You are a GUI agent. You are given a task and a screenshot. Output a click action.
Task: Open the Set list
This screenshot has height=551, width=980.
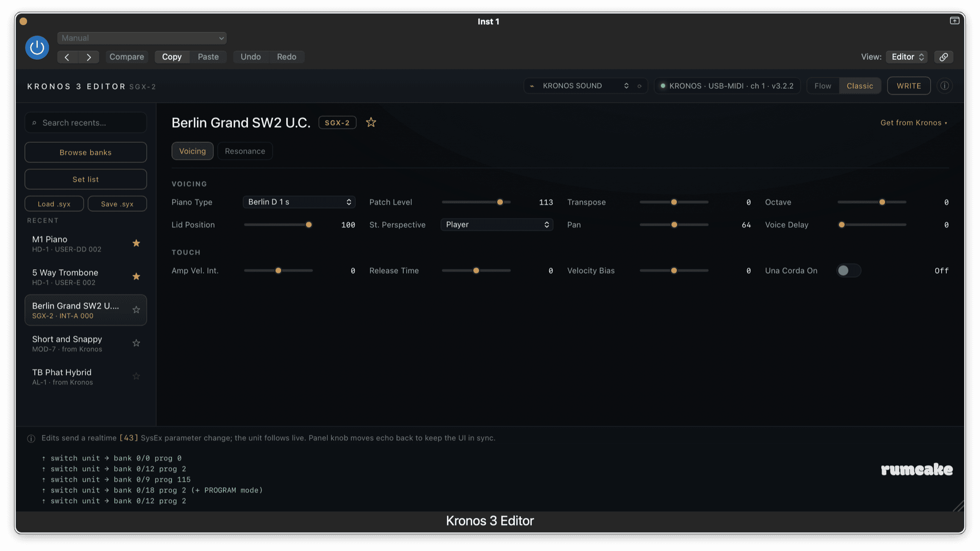click(x=86, y=179)
